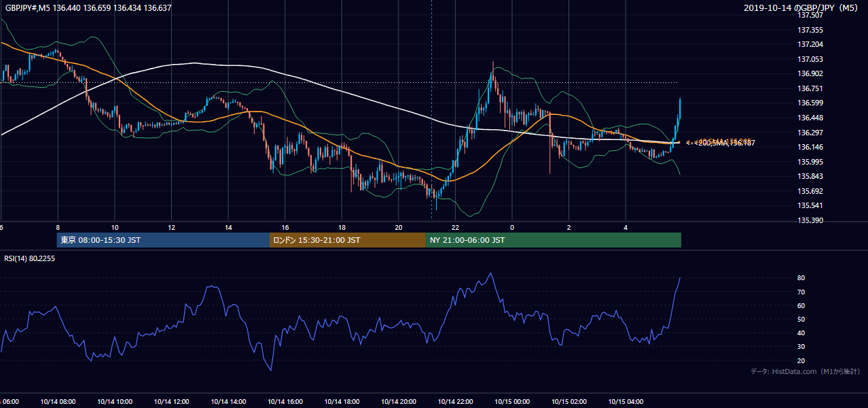Screen dimensions: 868x408
Task: Click hour tick 18 below the price chart
Action: pos(342,227)
